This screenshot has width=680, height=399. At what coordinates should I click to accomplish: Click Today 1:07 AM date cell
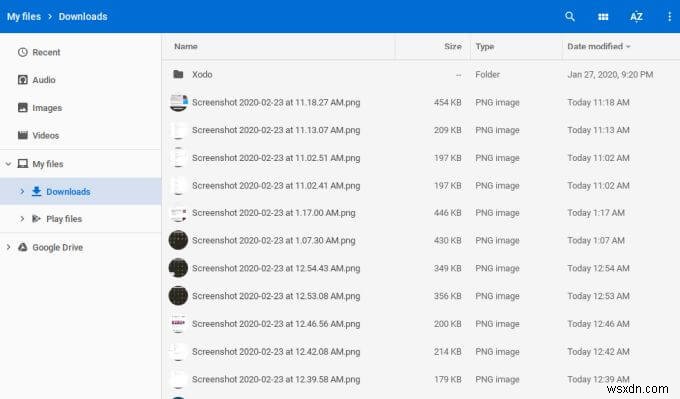click(x=596, y=240)
